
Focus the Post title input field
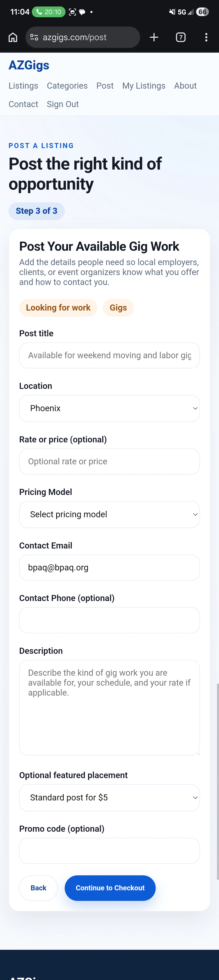109,355
